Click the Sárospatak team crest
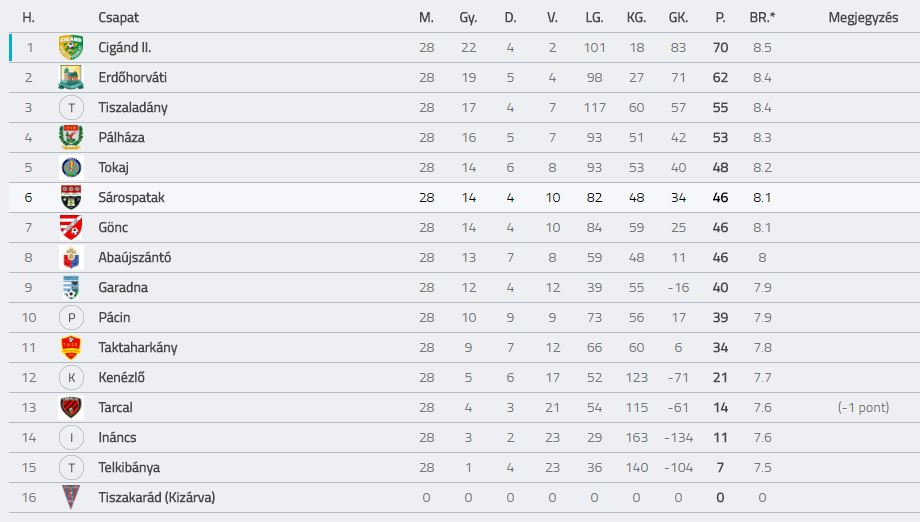This screenshot has width=920, height=522. [x=71, y=197]
